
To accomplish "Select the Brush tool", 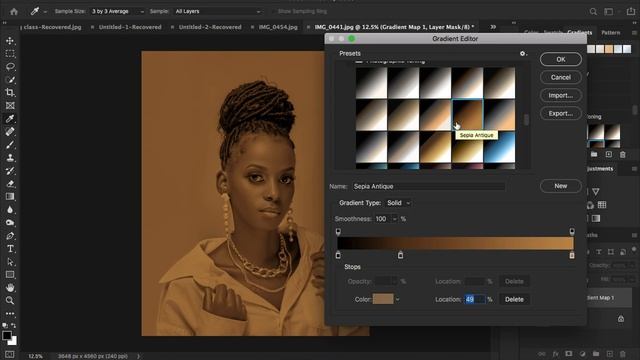I will [x=10, y=144].
